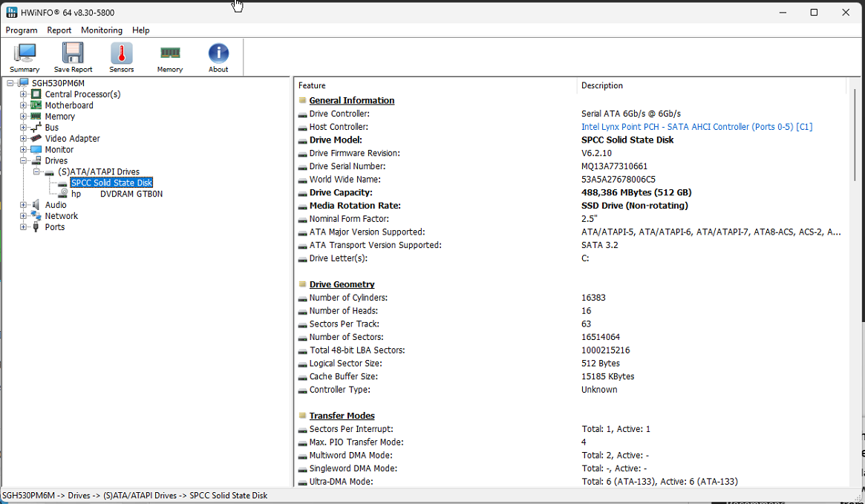Screen dimensions: 865x504
Task: Open the Program menu
Action: 22,30
